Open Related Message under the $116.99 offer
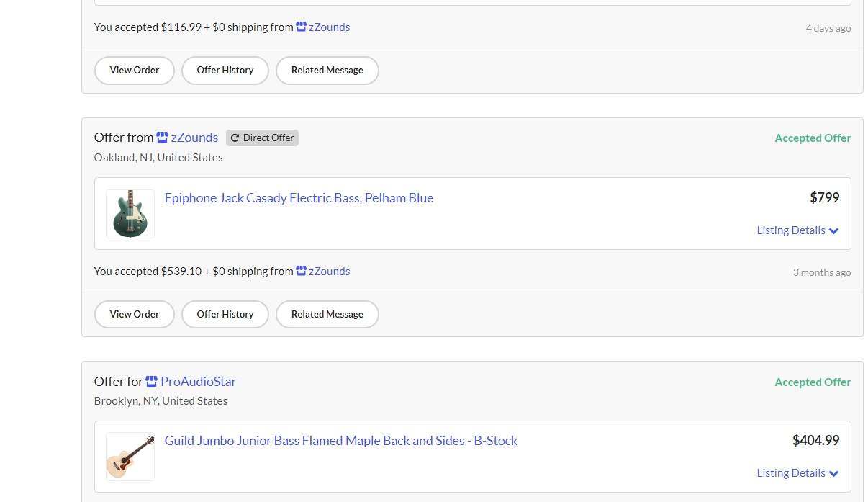Image resolution: width=868 pixels, height=502 pixels. coord(327,71)
